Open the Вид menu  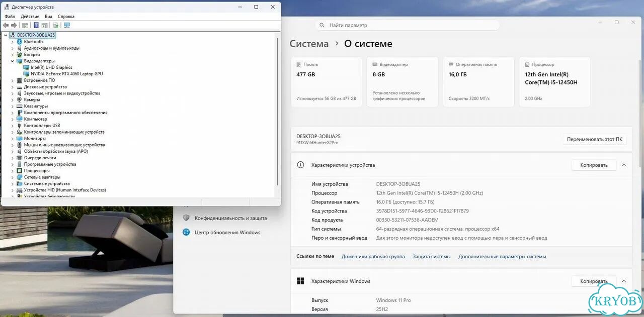coord(48,17)
